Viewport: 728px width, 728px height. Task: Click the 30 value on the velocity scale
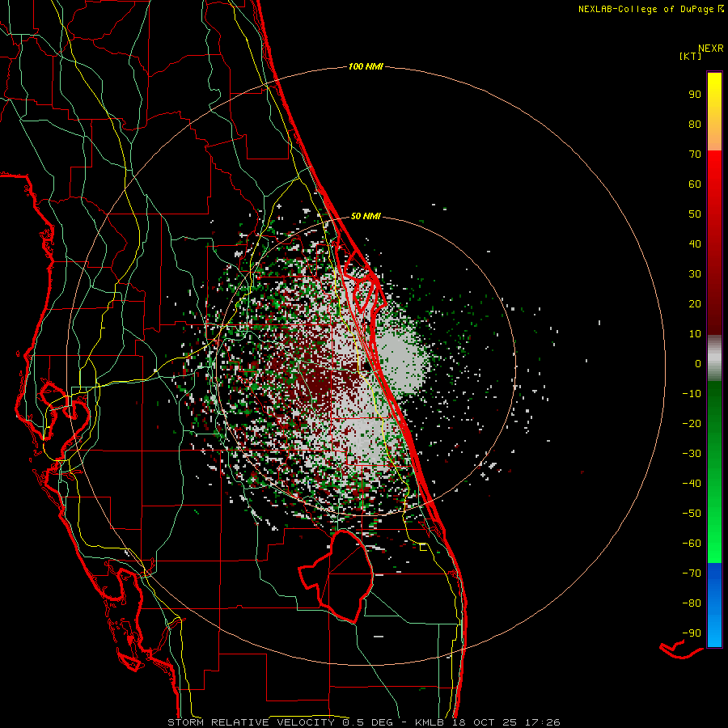pos(695,274)
